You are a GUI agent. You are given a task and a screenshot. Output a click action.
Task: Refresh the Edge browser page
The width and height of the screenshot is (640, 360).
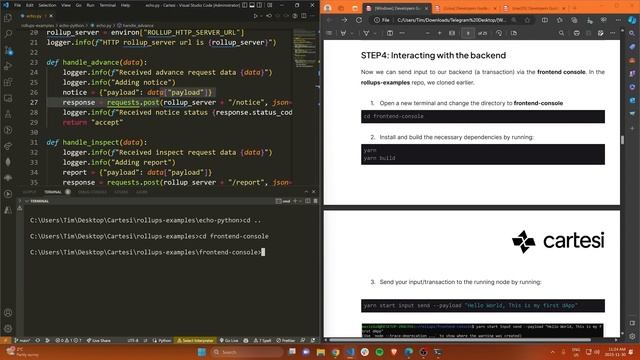point(359,20)
